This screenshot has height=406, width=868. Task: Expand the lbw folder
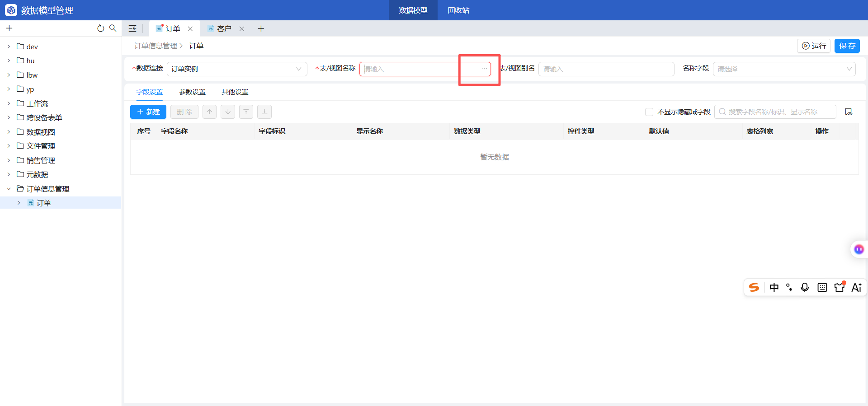point(9,75)
